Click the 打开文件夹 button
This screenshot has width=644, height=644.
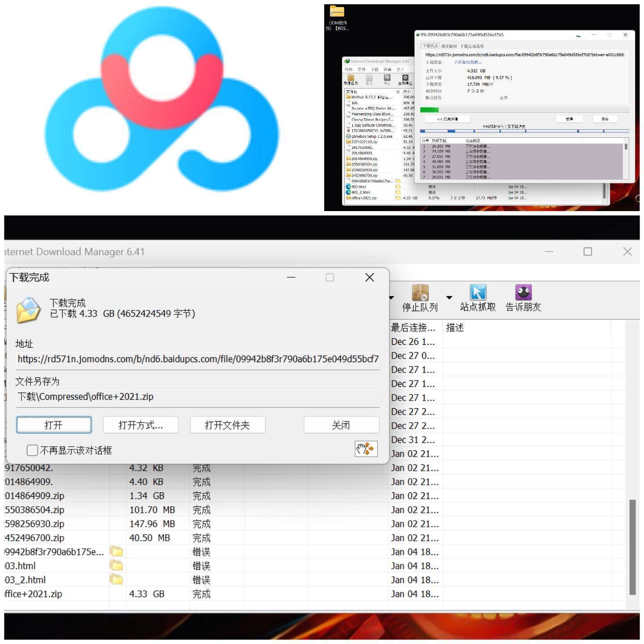click(228, 425)
